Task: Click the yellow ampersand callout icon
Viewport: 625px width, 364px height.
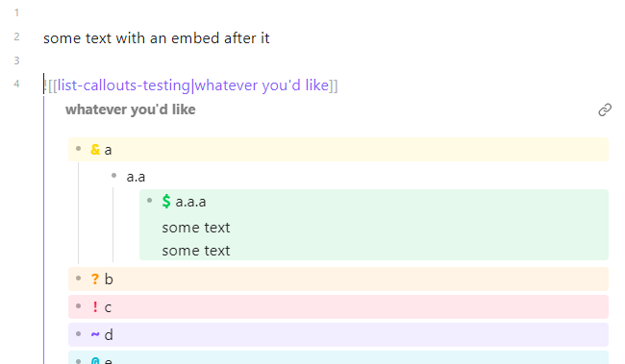Action: tap(95, 150)
